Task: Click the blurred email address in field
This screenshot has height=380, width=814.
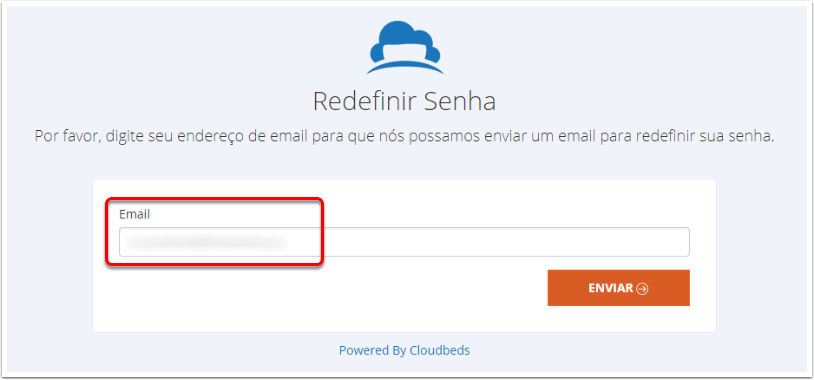Action: 207,242
